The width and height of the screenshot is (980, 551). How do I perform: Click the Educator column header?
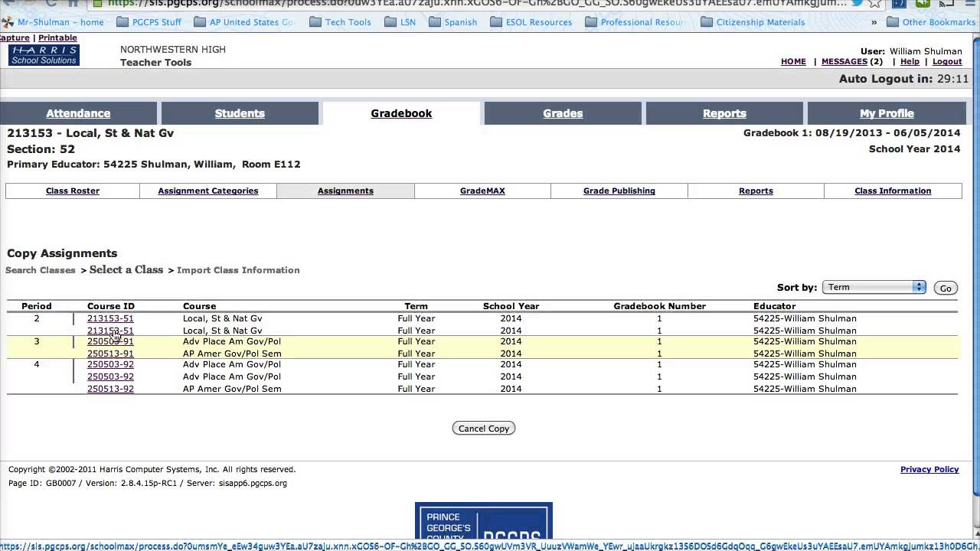click(x=775, y=306)
